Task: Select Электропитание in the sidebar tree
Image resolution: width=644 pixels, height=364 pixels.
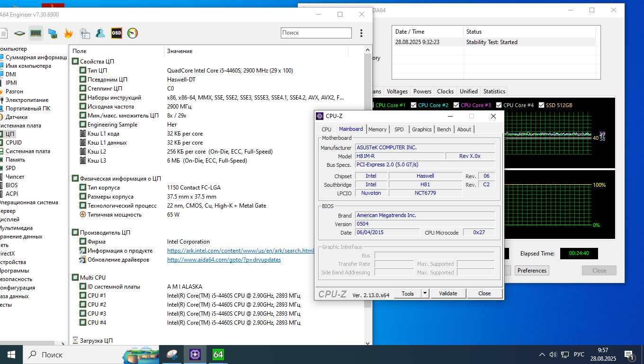Action: pyautogui.click(x=27, y=100)
